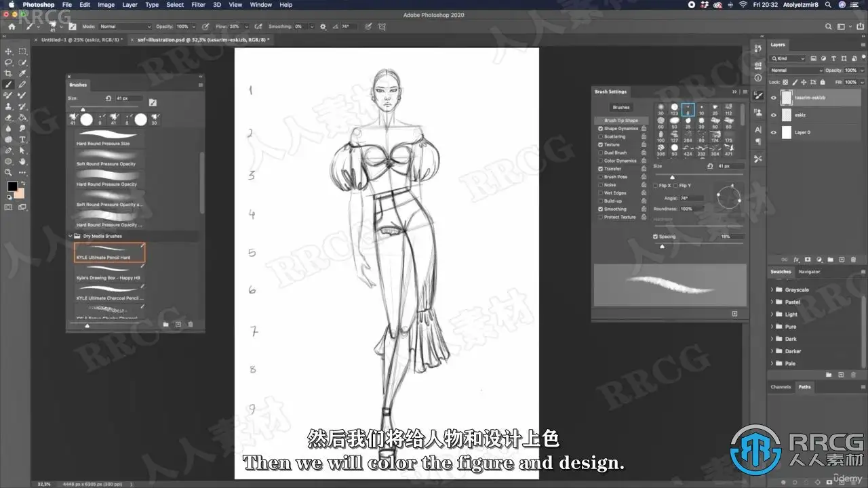Viewport: 868px width, 488px height.
Task: Click the Angle input field
Action: click(x=692, y=199)
